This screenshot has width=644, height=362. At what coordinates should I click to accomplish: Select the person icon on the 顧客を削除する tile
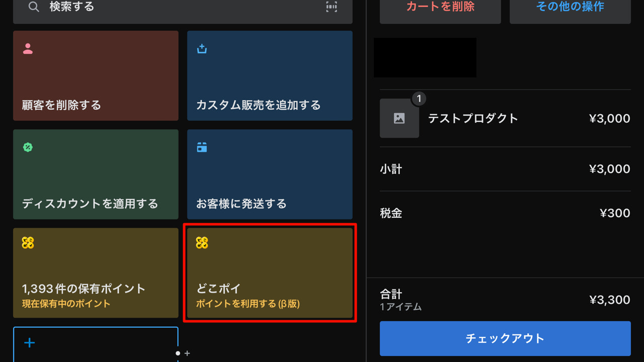27,49
